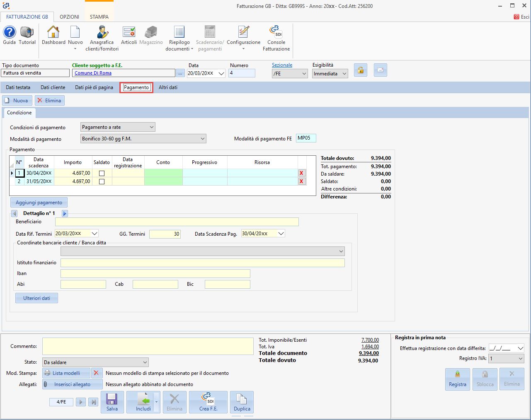Open the Data Rif. Termini date picker

point(95,234)
